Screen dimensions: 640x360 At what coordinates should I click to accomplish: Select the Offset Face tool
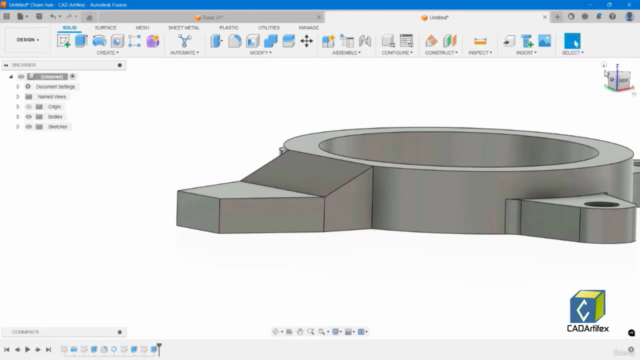tap(289, 41)
